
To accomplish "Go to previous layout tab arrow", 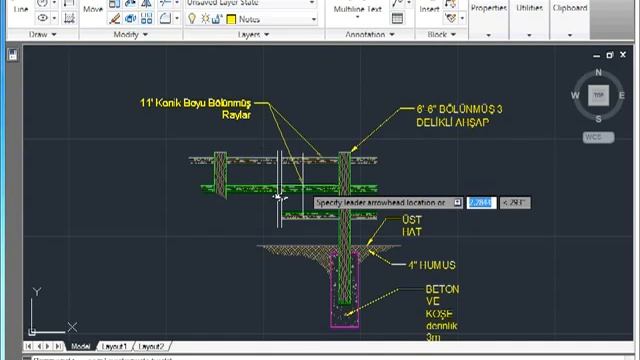I will [x=39, y=346].
